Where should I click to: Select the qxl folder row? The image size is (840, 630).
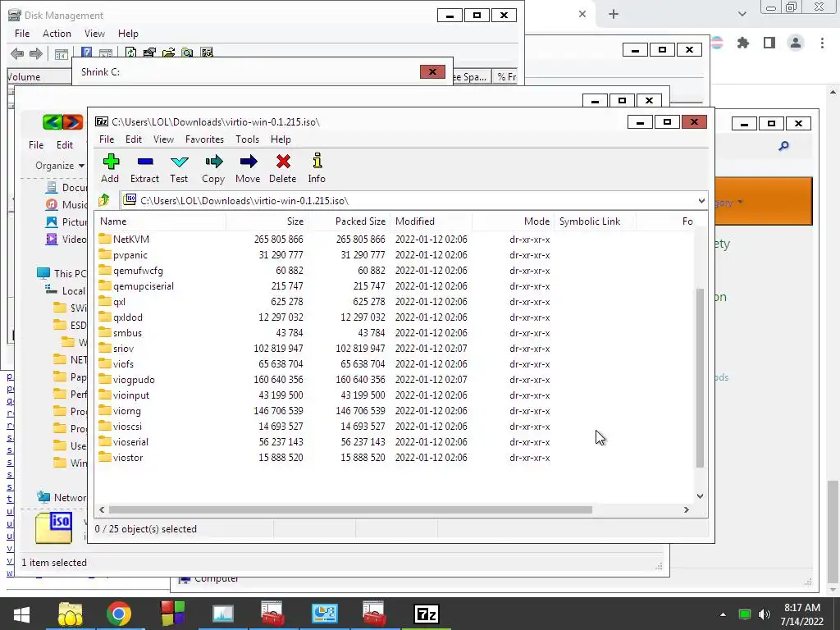coord(395,302)
